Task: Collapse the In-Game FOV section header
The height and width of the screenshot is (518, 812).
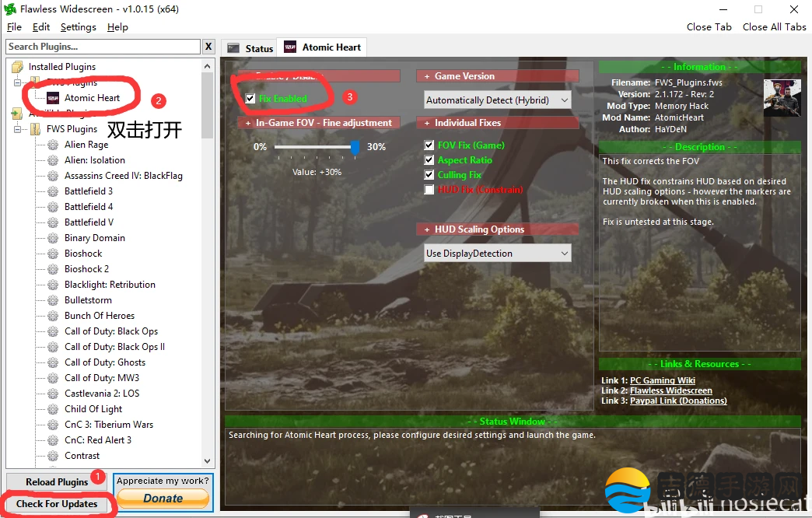Action: click(x=319, y=123)
